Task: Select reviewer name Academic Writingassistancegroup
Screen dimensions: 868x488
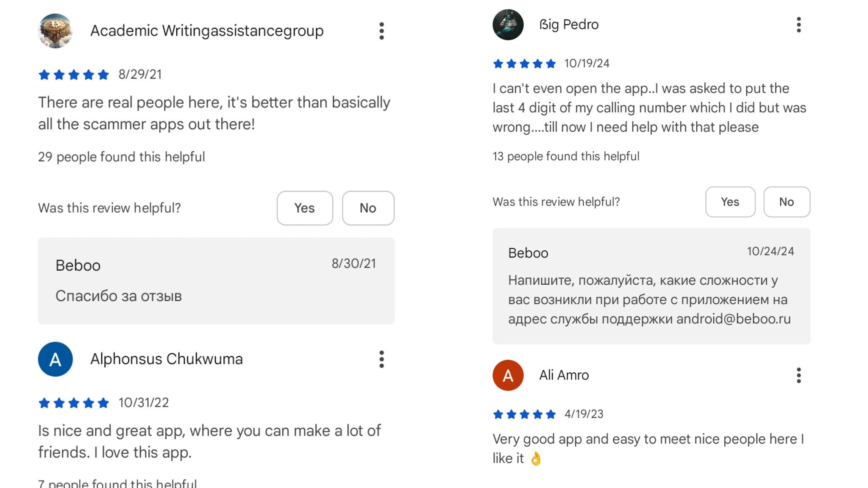Action: (x=207, y=31)
